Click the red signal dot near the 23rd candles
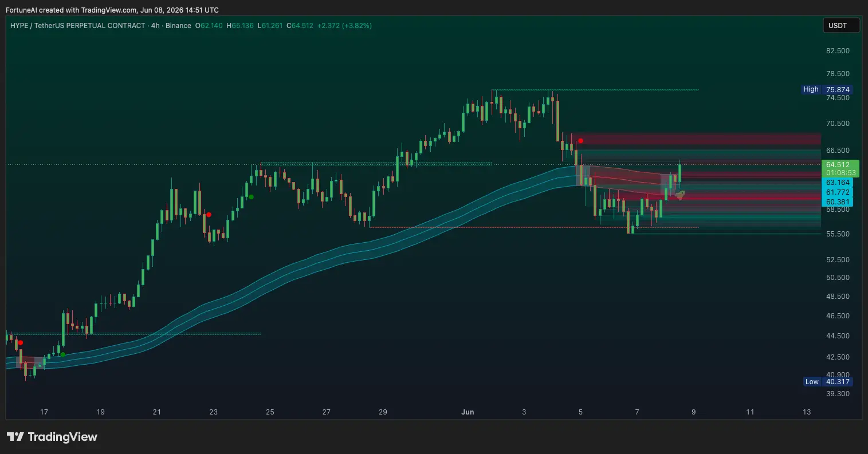The image size is (868, 454). (x=209, y=215)
